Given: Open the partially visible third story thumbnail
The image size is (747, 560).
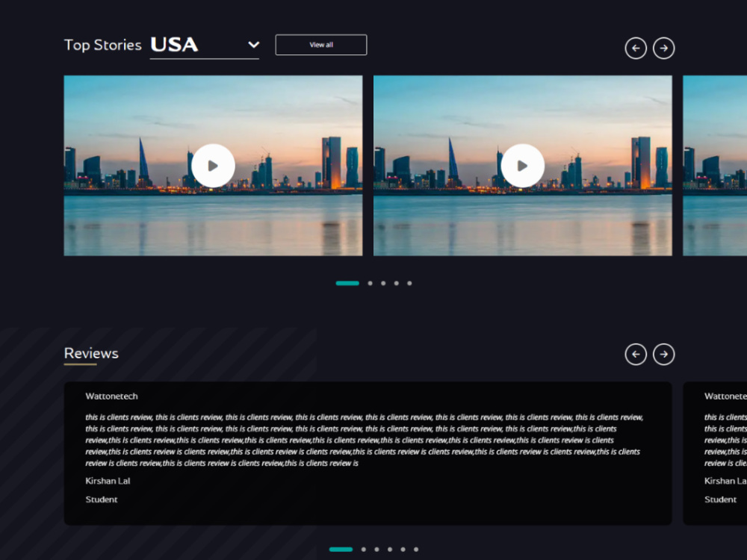Looking at the screenshot, I should tap(715, 166).
